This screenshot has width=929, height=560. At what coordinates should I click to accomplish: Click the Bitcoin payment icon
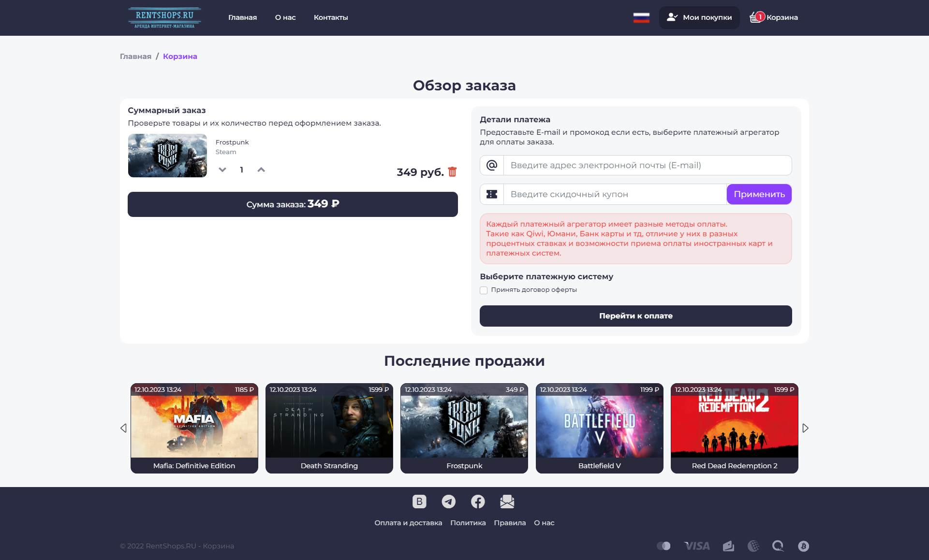[803, 546]
